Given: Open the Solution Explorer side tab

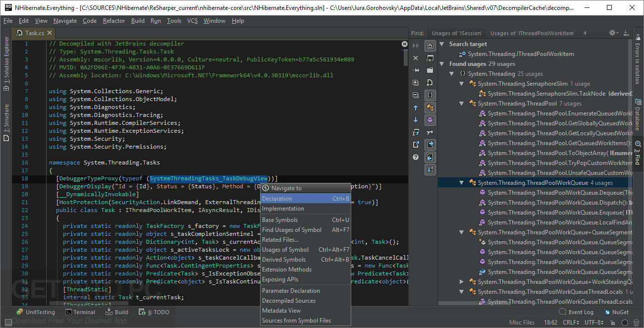Looking at the screenshot, I should click(x=6, y=63).
